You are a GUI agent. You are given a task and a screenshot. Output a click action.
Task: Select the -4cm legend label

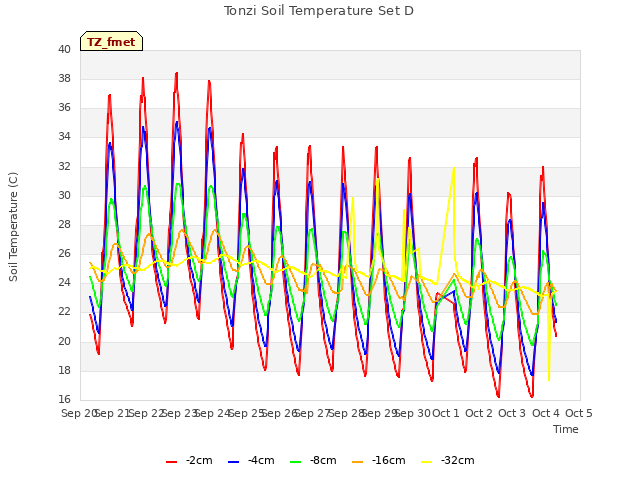[x=261, y=460]
